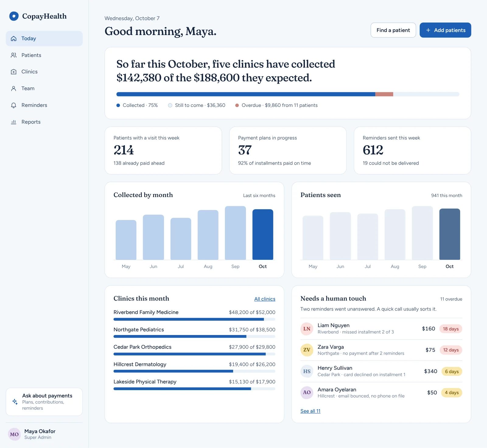
Task: Click the Add patients button
Action: click(445, 30)
